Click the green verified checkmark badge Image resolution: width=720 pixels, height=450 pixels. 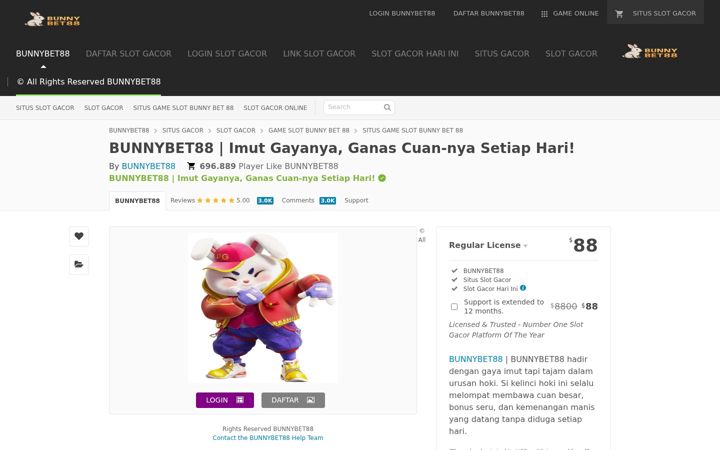tap(382, 178)
